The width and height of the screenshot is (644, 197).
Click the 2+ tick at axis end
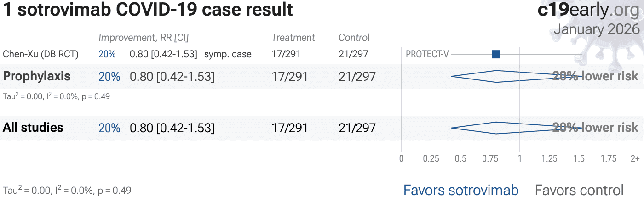(635, 158)
